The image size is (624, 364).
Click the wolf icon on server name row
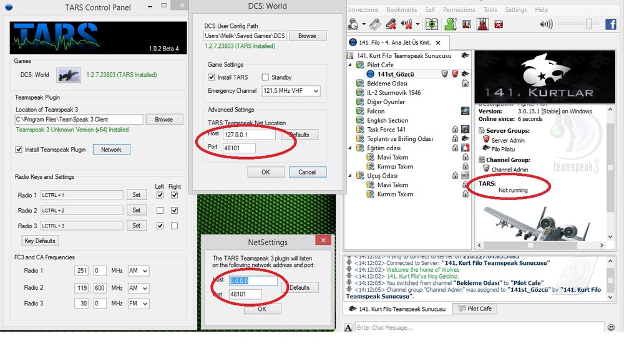point(465,55)
